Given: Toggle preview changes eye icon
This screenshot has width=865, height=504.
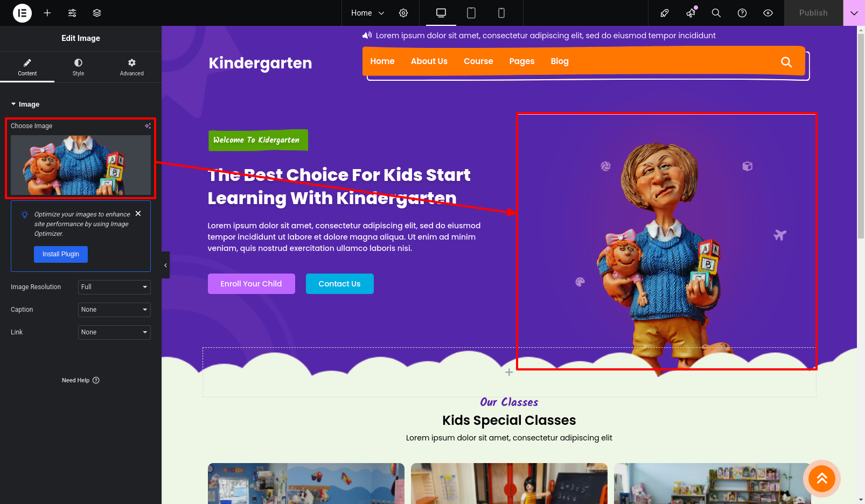Looking at the screenshot, I should (x=768, y=13).
